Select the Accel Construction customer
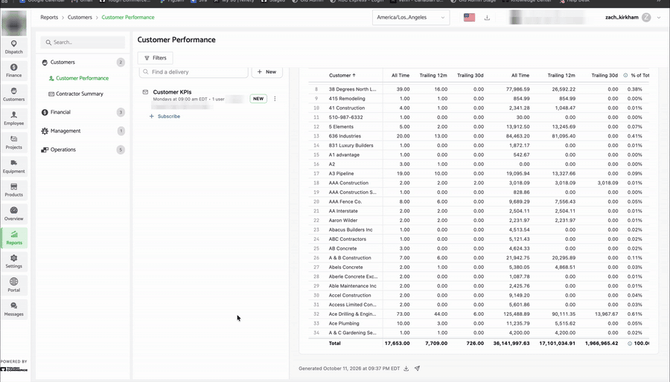 coord(350,295)
